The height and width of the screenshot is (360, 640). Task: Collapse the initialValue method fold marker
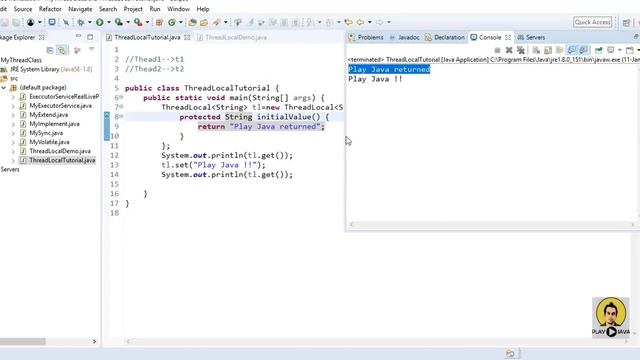[121, 116]
